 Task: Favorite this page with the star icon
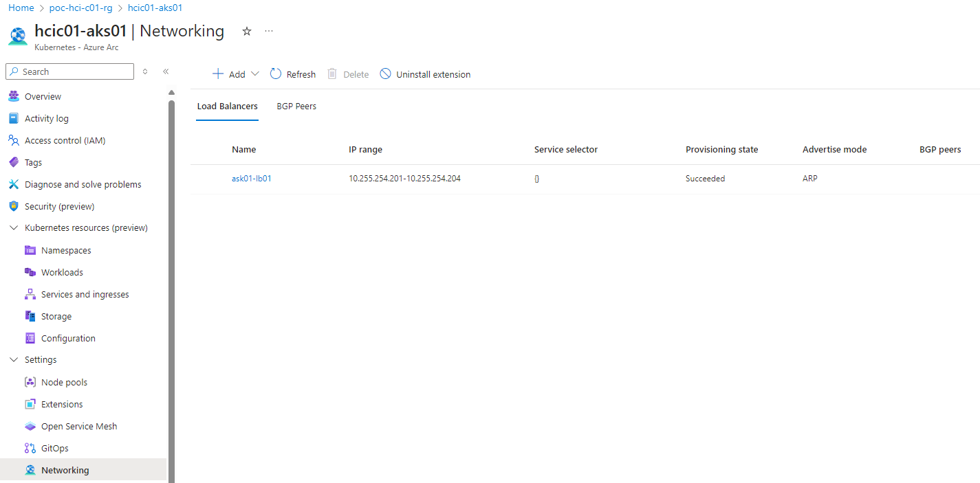(x=247, y=32)
